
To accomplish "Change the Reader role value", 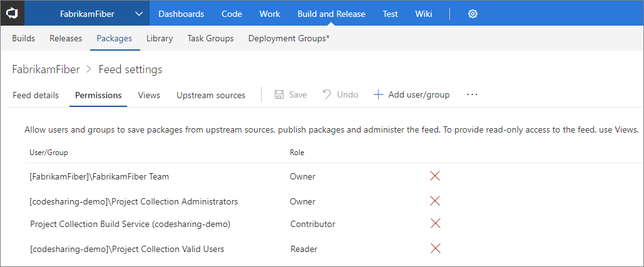I will (304, 249).
